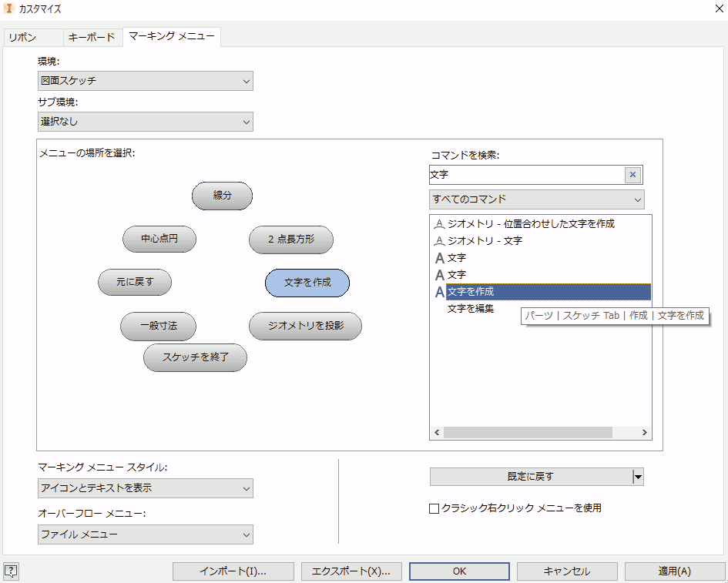The image size is (728, 583).
Task: Expand the オーバーフロー メニュー dropdown
Action: 145,534
